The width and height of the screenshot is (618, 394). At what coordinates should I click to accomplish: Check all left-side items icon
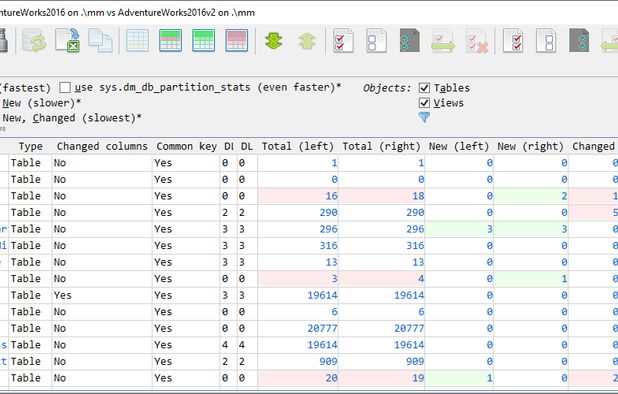click(x=343, y=41)
